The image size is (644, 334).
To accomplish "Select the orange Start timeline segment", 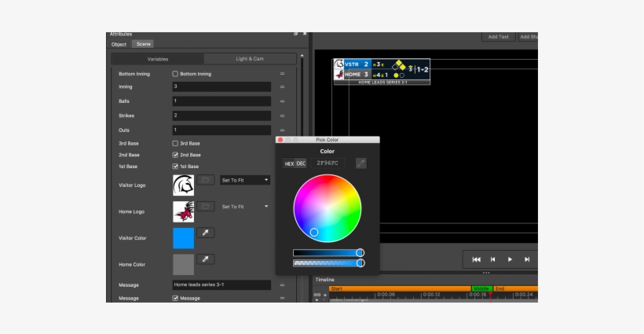I will pyautogui.click(x=400, y=288).
